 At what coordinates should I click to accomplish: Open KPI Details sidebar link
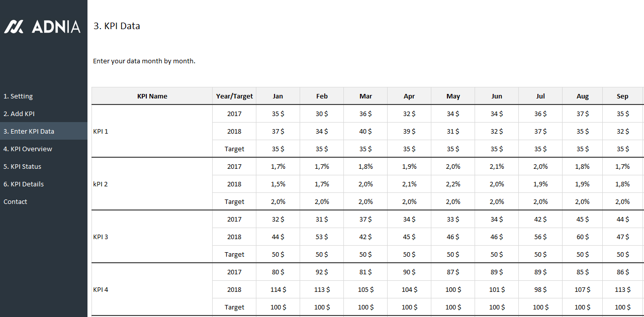24,184
